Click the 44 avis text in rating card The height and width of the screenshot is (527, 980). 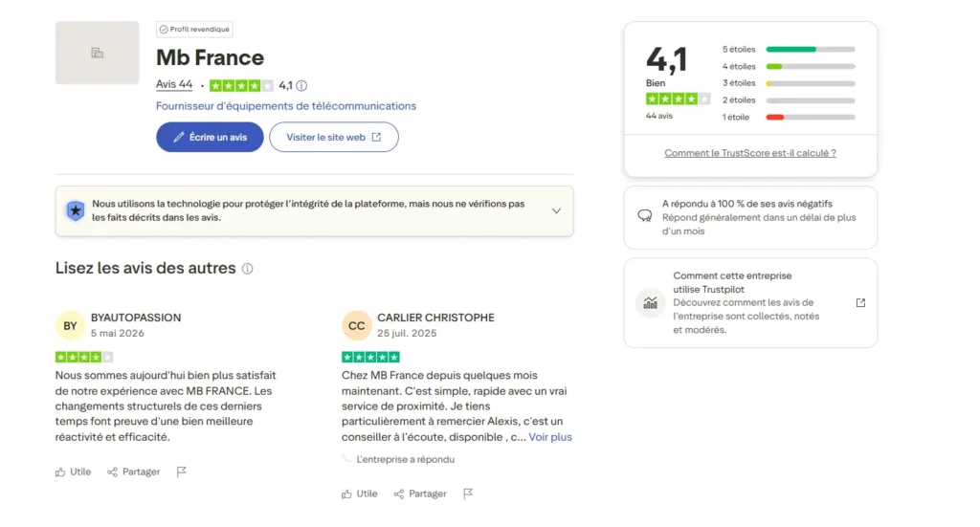click(x=658, y=116)
